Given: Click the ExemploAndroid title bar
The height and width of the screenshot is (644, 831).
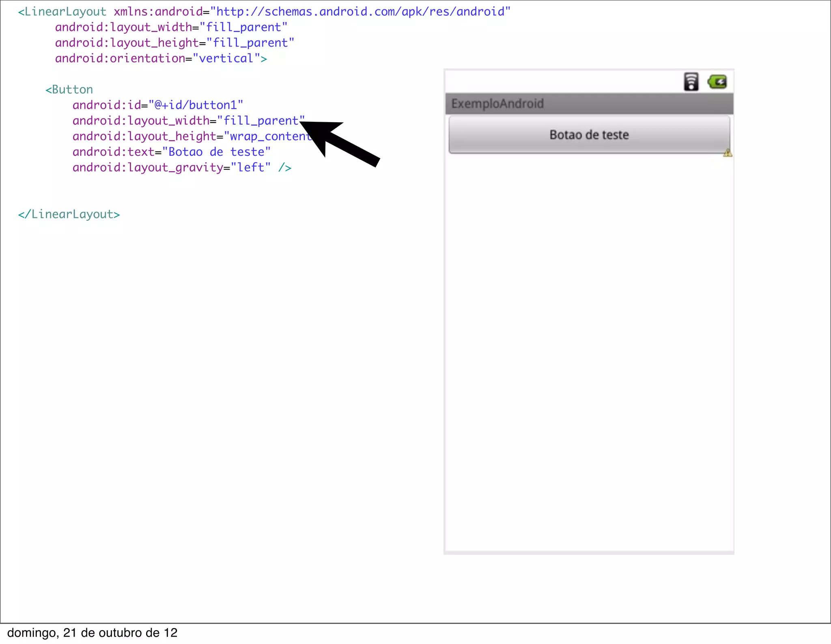Looking at the screenshot, I should tap(589, 104).
